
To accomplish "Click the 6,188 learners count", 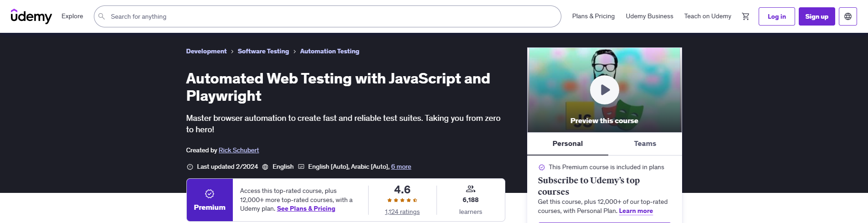I will (x=471, y=200).
